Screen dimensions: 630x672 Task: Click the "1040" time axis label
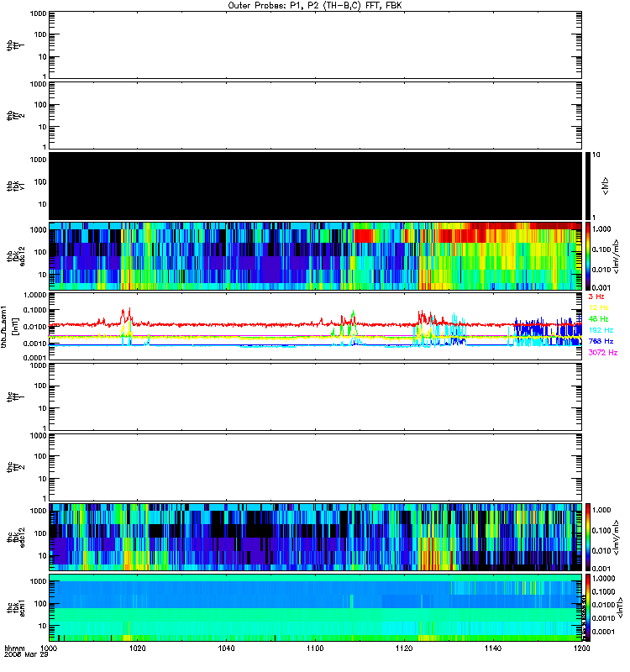(226, 648)
